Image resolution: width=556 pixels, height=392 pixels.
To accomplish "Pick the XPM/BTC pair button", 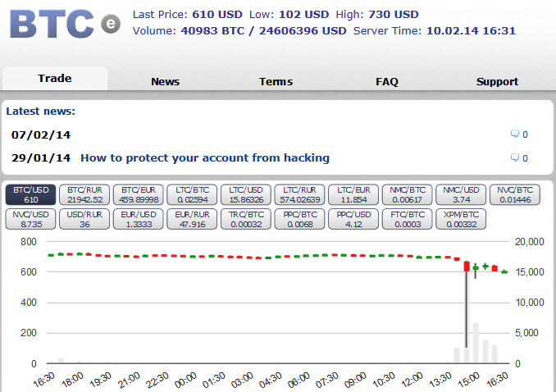I will click(461, 219).
